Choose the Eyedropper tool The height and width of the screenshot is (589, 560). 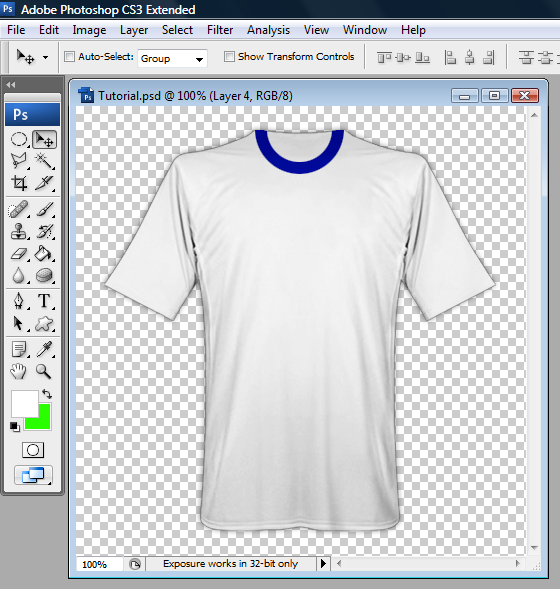(44, 349)
